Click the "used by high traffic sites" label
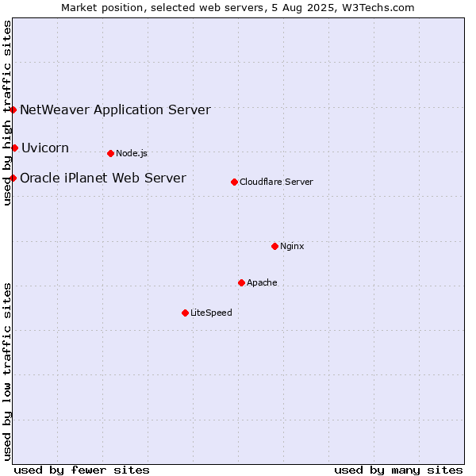The height and width of the screenshot is (476, 476). click(7, 113)
